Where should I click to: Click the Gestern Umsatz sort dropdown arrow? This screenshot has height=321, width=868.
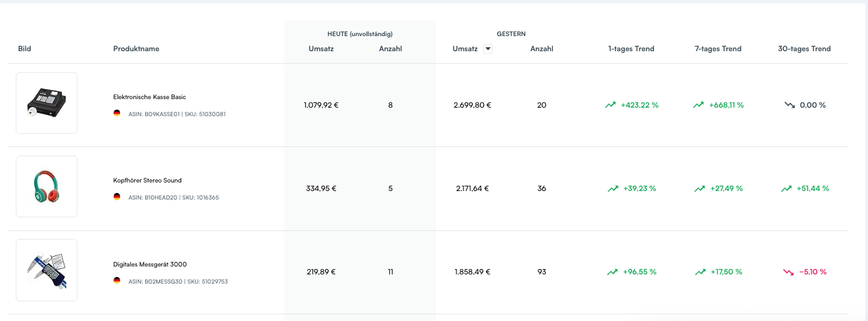pos(487,49)
